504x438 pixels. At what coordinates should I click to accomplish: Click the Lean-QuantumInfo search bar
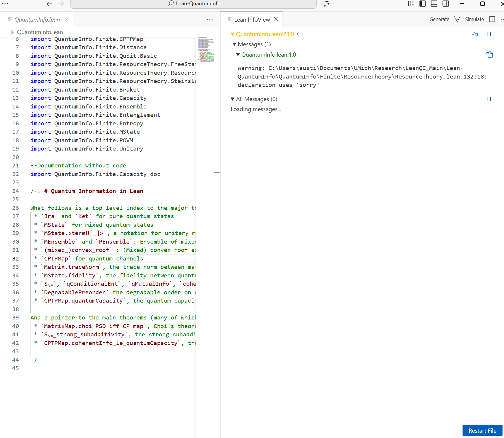point(194,4)
